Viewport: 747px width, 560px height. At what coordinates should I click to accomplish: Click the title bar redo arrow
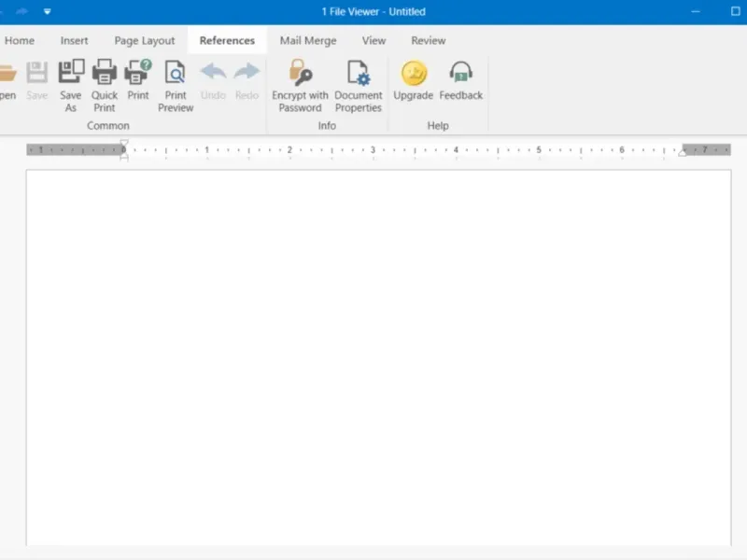[x=21, y=11]
